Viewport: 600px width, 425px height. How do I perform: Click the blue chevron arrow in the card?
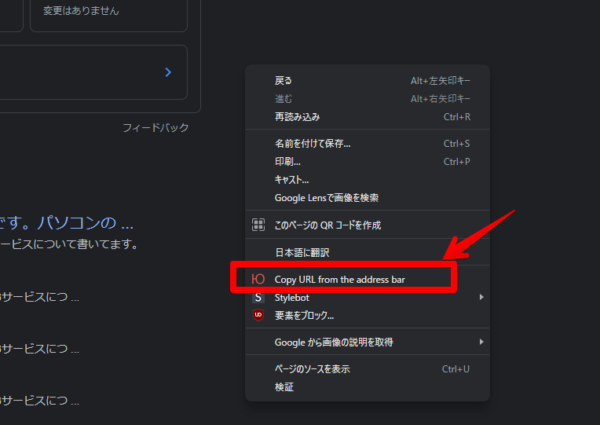168,72
